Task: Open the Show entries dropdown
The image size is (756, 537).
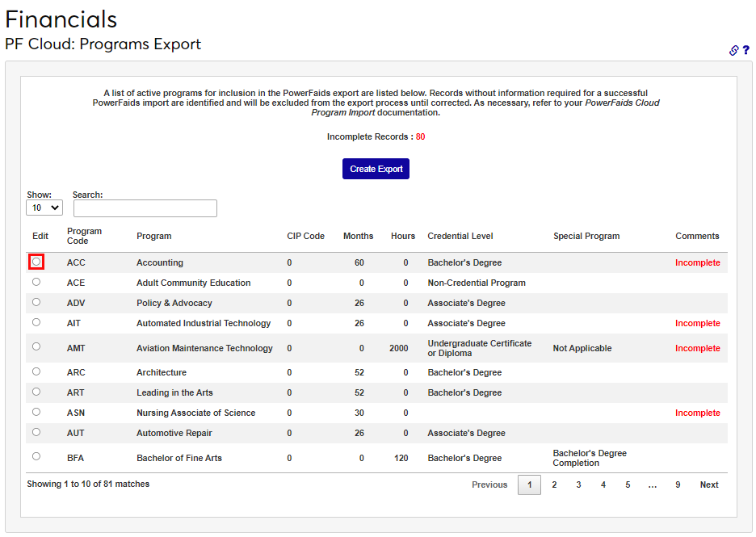Action: (x=44, y=208)
